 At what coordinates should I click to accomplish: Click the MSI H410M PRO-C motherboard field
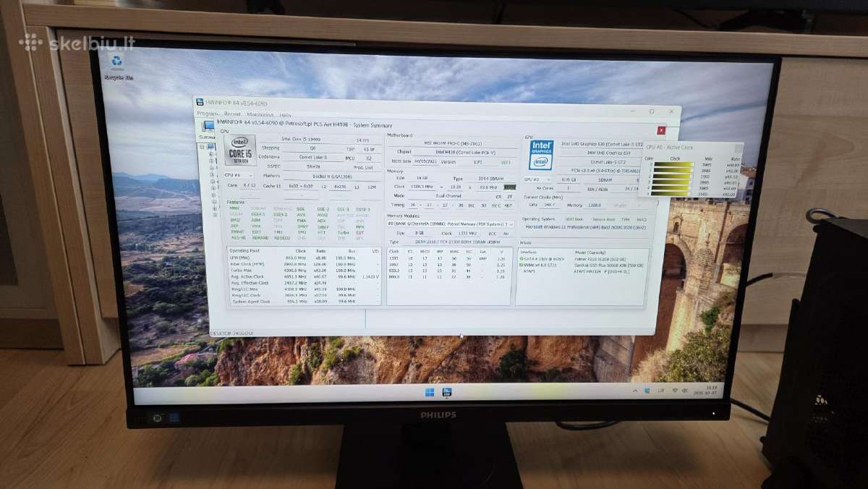tap(454, 143)
